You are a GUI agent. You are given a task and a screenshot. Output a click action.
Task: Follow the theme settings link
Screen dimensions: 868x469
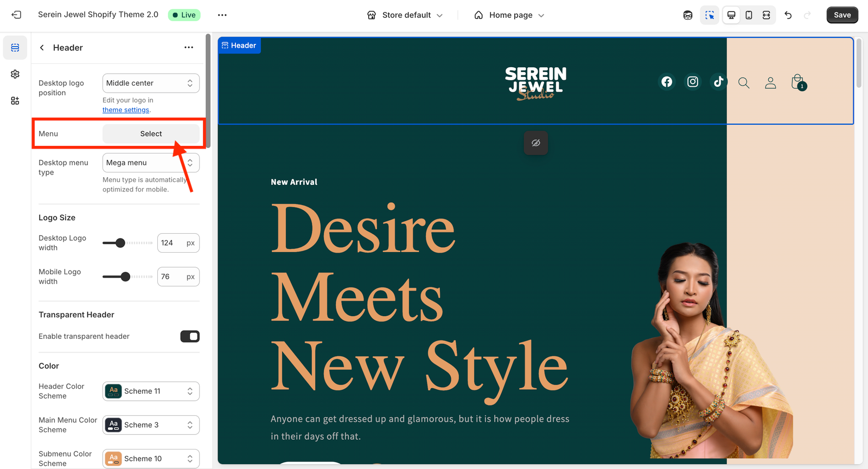tap(126, 110)
